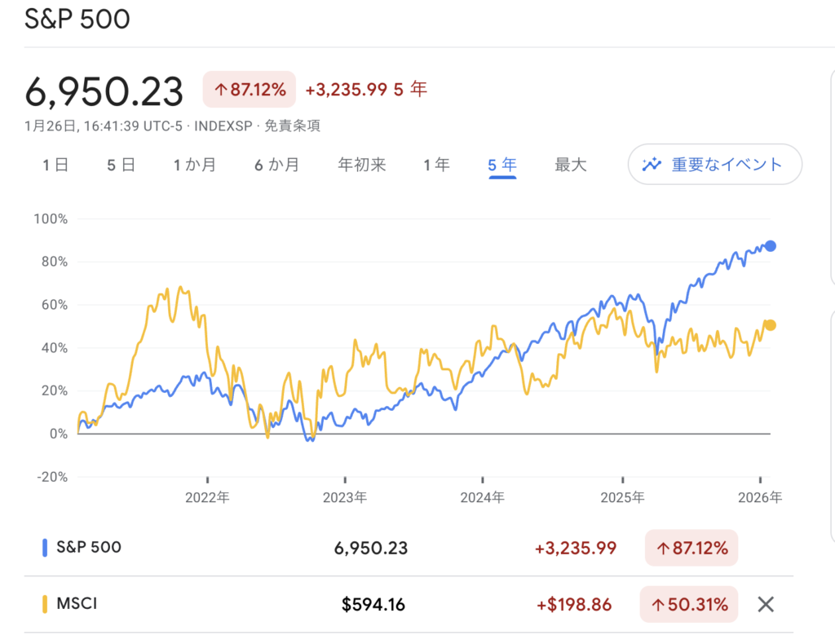This screenshot has height=644, width=835.
Task: Click the blue endpoint dot on S&P 500 line
Action: pyautogui.click(x=770, y=246)
